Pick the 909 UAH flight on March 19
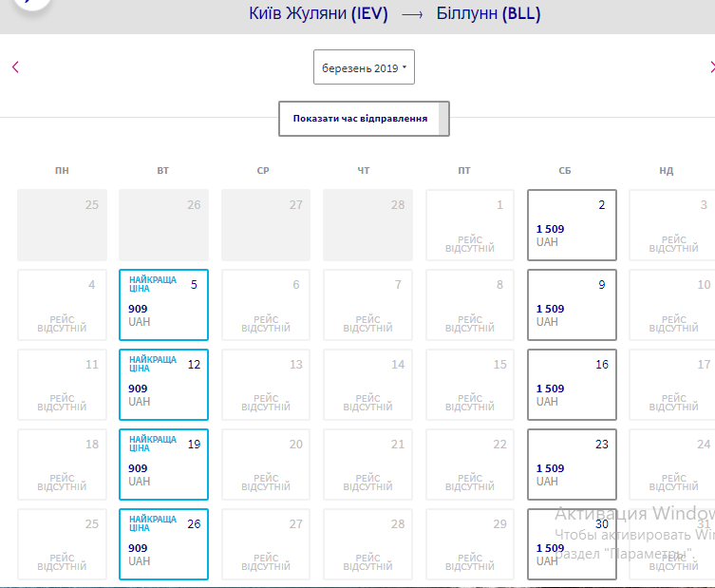 (163, 465)
